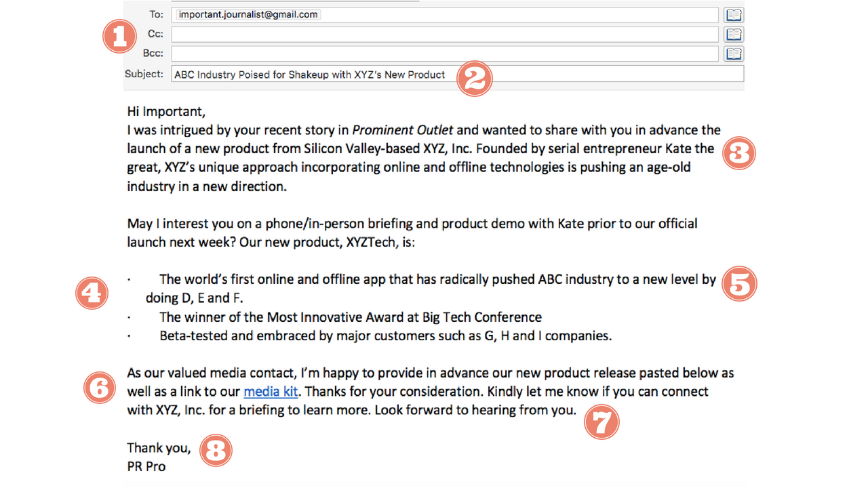The height and width of the screenshot is (488, 868).
Task: Focus the Bcc input field
Action: click(444, 54)
